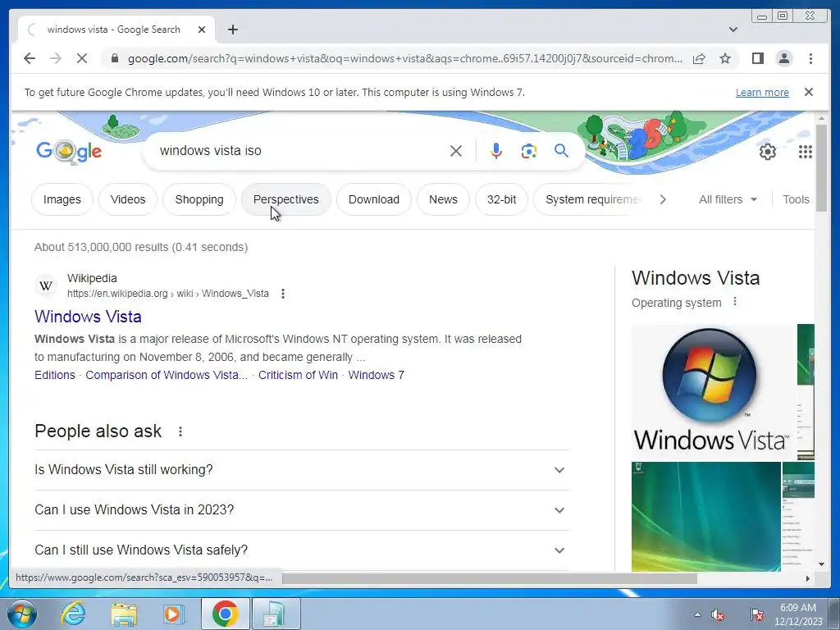Visit the Editions sublink
840x630 pixels.
pyautogui.click(x=55, y=375)
